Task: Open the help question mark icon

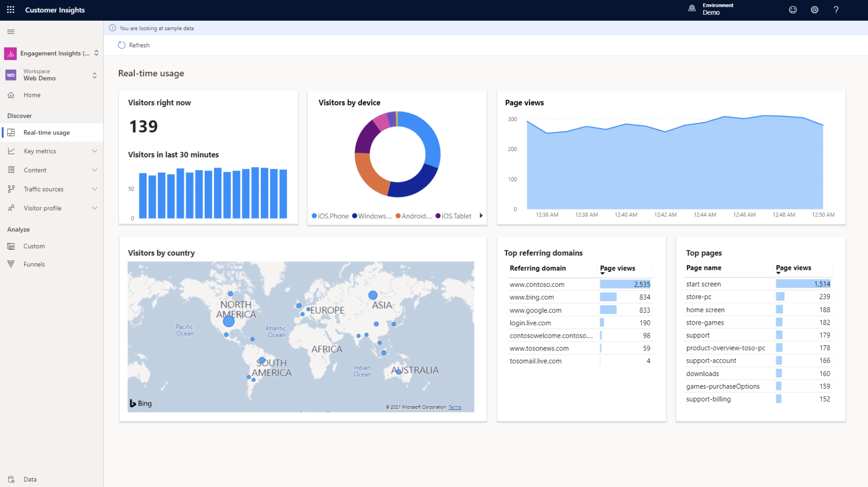Action: point(836,10)
